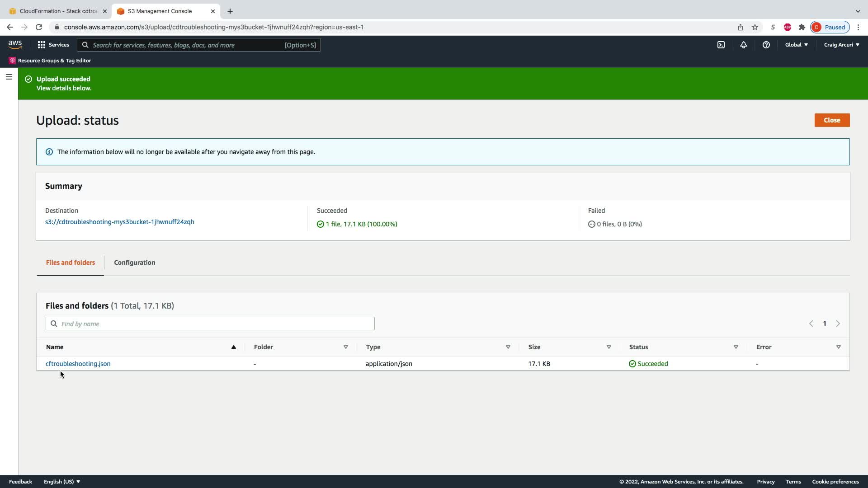The width and height of the screenshot is (868, 488).
Task: Expand the left hamburger navigation menu
Action: 9,77
